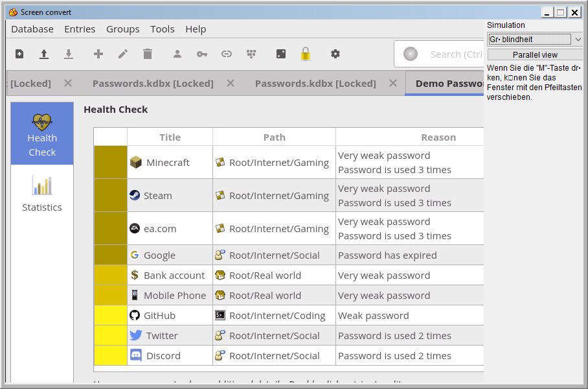This screenshot has width=588, height=389.
Task: Click the Screen convert app title icon
Action: [x=13, y=12]
